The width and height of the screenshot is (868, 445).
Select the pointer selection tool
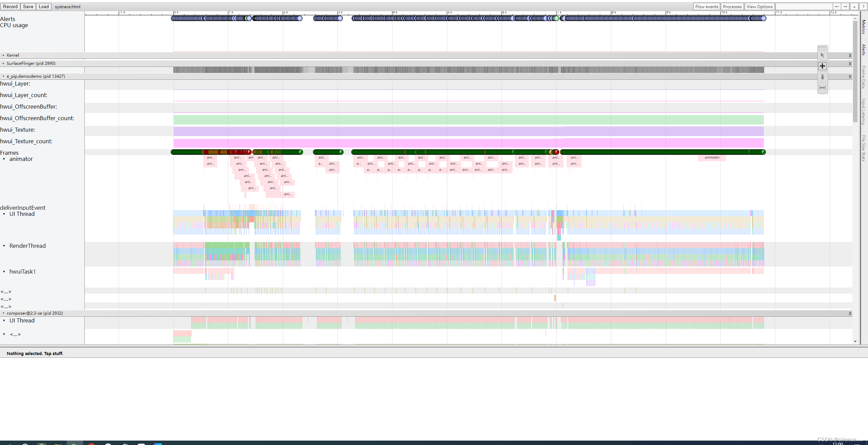822,55
